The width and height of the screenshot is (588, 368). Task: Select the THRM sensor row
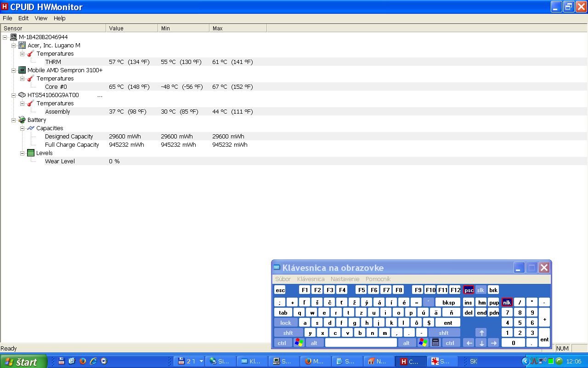pos(294,62)
